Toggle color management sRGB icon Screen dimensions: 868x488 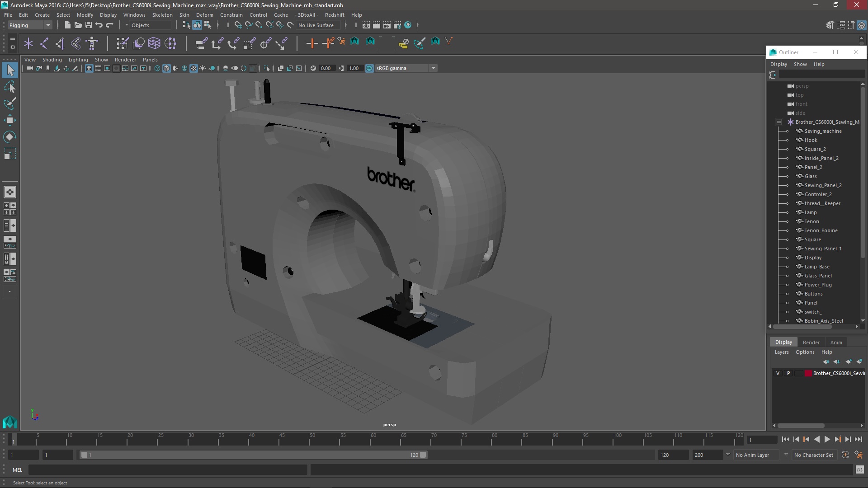click(369, 68)
